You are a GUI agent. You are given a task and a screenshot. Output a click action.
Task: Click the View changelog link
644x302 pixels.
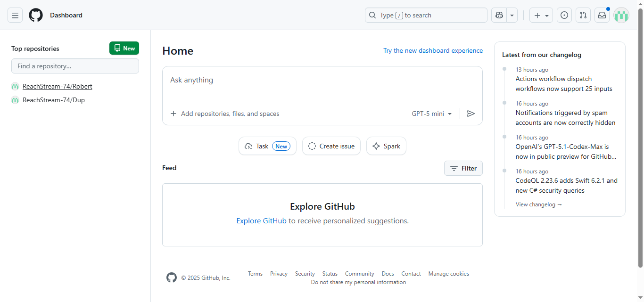pos(539,204)
